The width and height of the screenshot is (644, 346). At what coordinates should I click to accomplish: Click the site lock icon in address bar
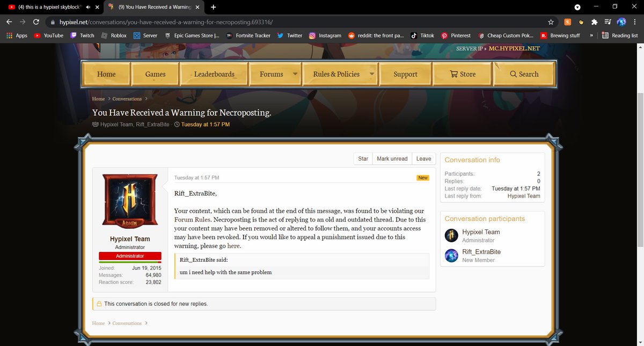click(52, 22)
